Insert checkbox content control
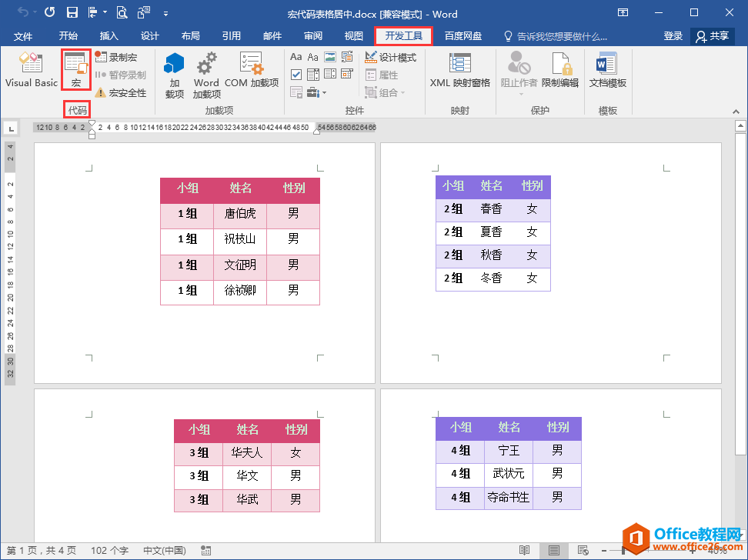 coord(296,75)
